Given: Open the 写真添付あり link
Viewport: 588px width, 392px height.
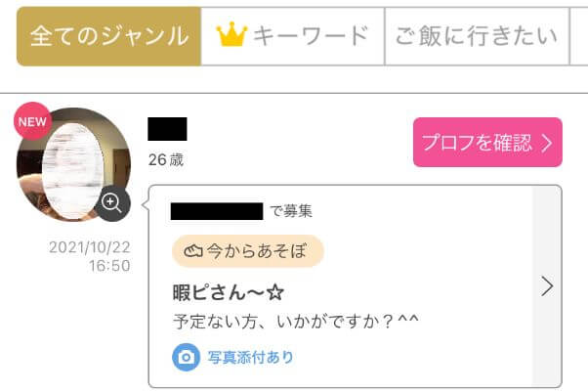Looking at the screenshot, I should click(250, 357).
